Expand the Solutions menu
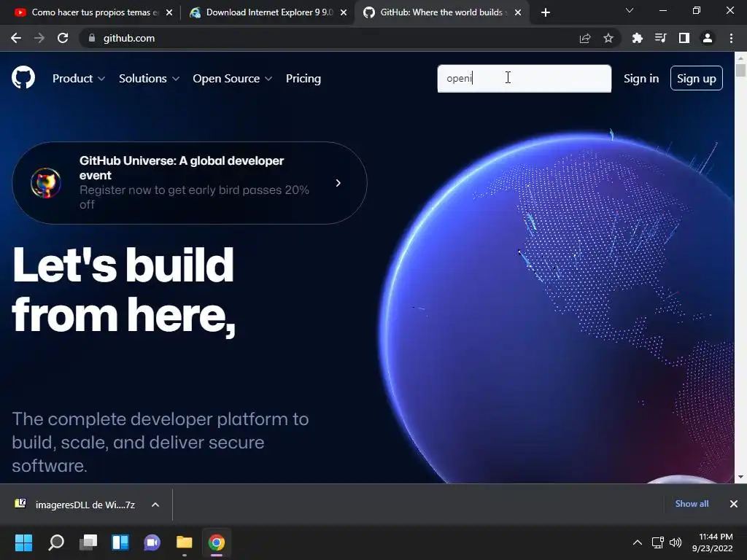This screenshot has width=747, height=560. click(x=149, y=79)
